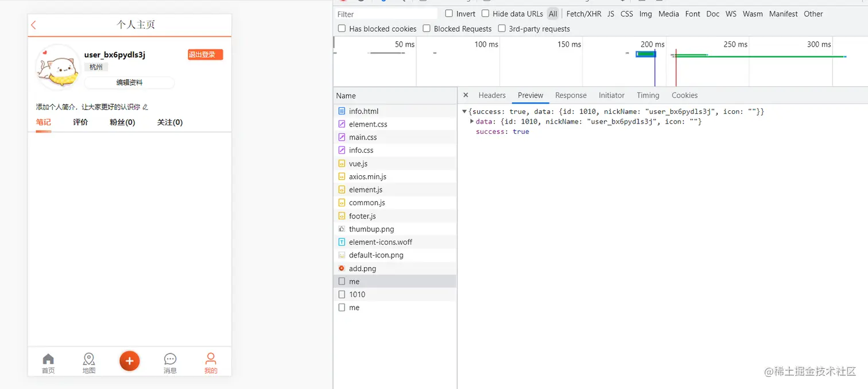
Task: Select the last me request row
Action: point(395,307)
